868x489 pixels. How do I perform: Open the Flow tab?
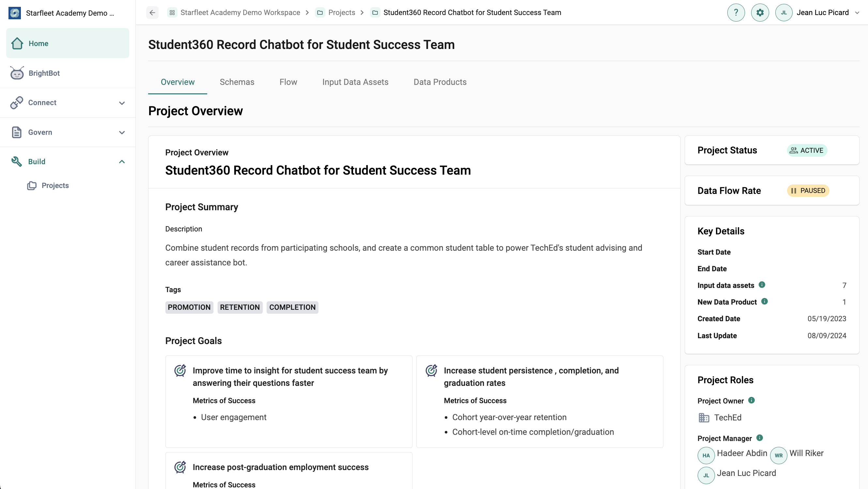pyautogui.click(x=288, y=82)
